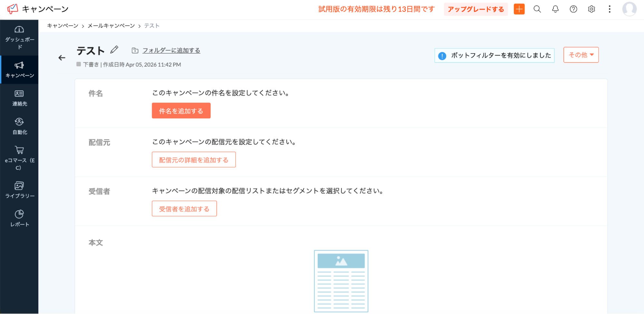The height and width of the screenshot is (314, 644).
Task: Open the help question mark icon
Action: (x=573, y=9)
